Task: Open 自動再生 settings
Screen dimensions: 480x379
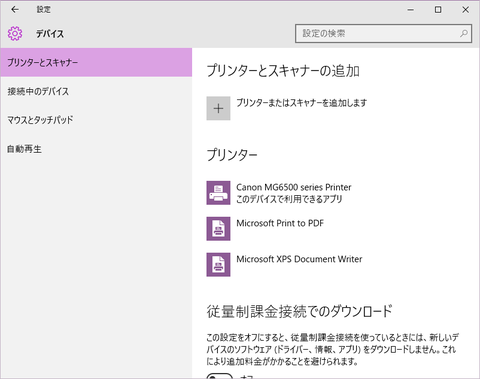Action: tap(96, 149)
